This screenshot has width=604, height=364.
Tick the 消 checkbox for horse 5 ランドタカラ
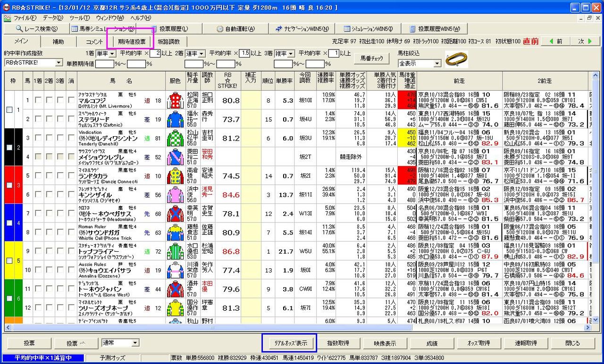(71, 175)
